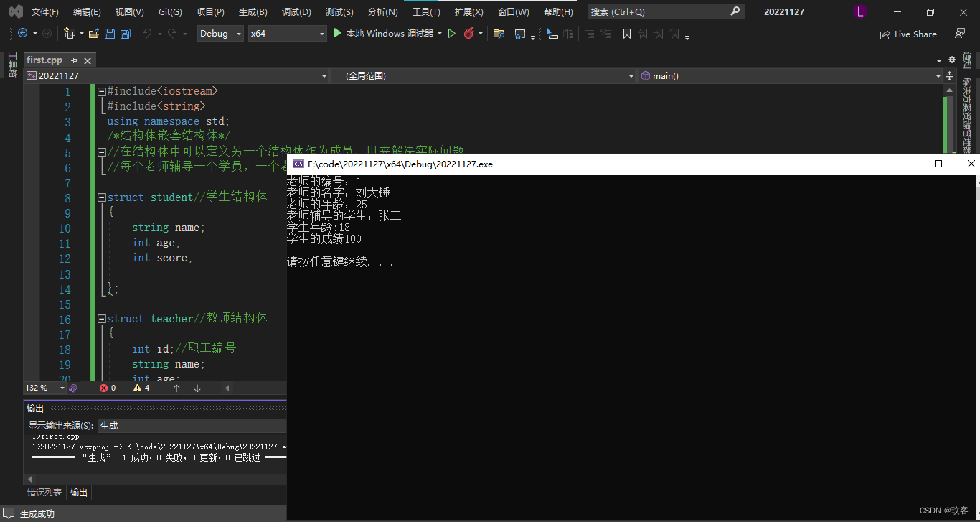Open the 编辑(E) menu
The width and height of the screenshot is (980, 522).
point(88,11)
